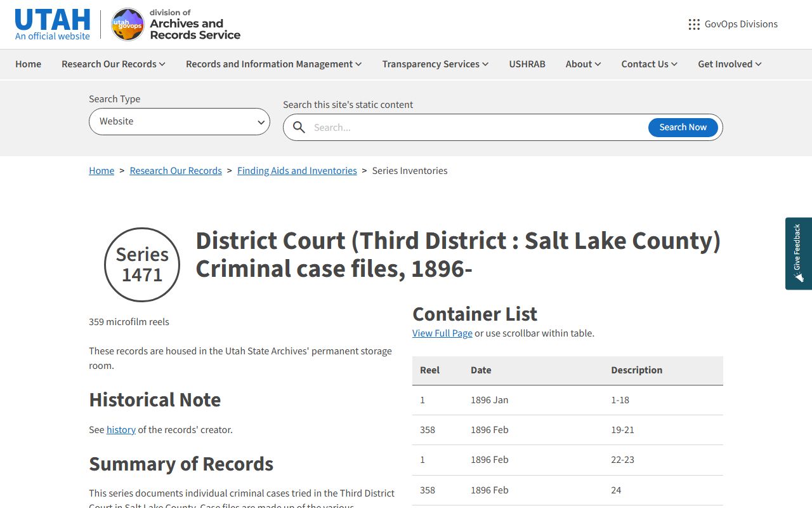Click the Search Now button
The height and width of the screenshot is (508, 812).
pos(683,127)
